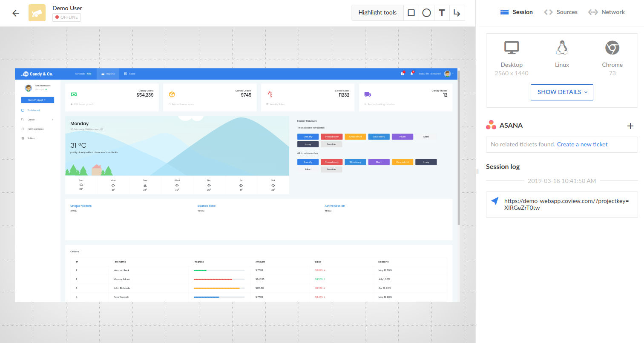Click Grapefruit in All time favourites
Screen dimensions: 644x343
tap(402, 162)
